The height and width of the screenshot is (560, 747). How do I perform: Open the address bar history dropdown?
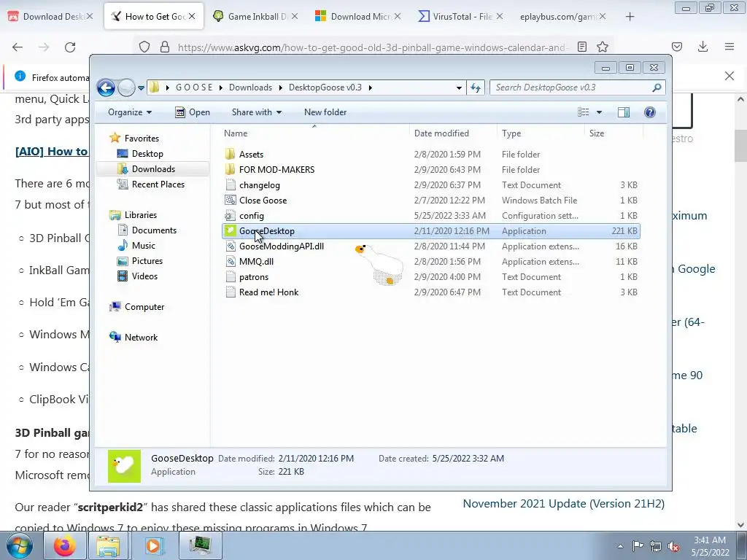[458, 87]
